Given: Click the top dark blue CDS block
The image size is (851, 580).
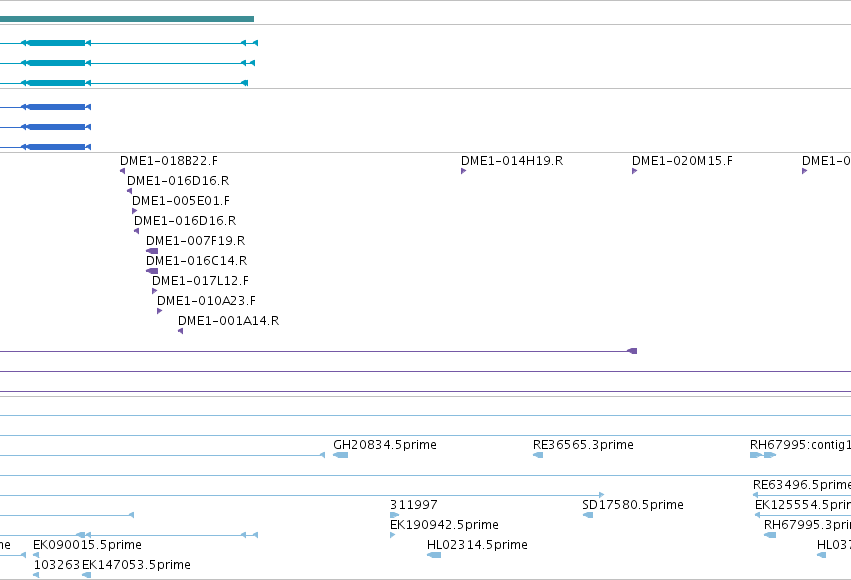Looking at the screenshot, I should pos(56,107).
